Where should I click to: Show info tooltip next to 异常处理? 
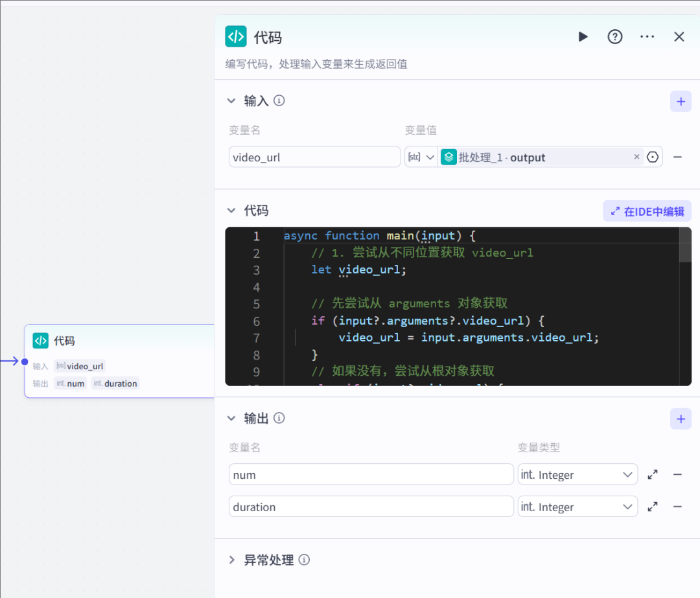click(x=304, y=560)
